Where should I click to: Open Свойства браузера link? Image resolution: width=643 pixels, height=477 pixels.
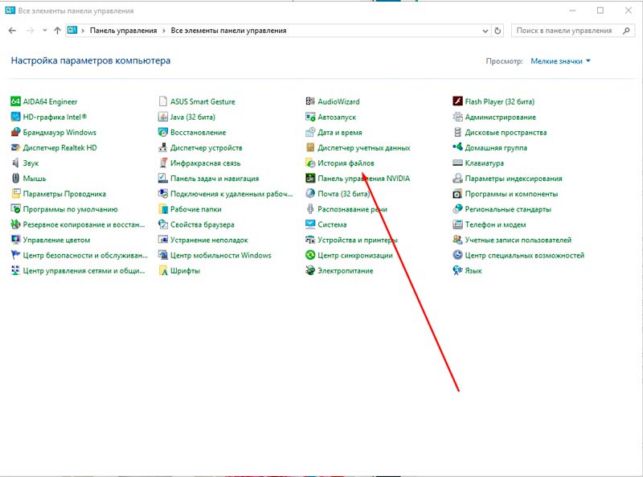point(202,225)
